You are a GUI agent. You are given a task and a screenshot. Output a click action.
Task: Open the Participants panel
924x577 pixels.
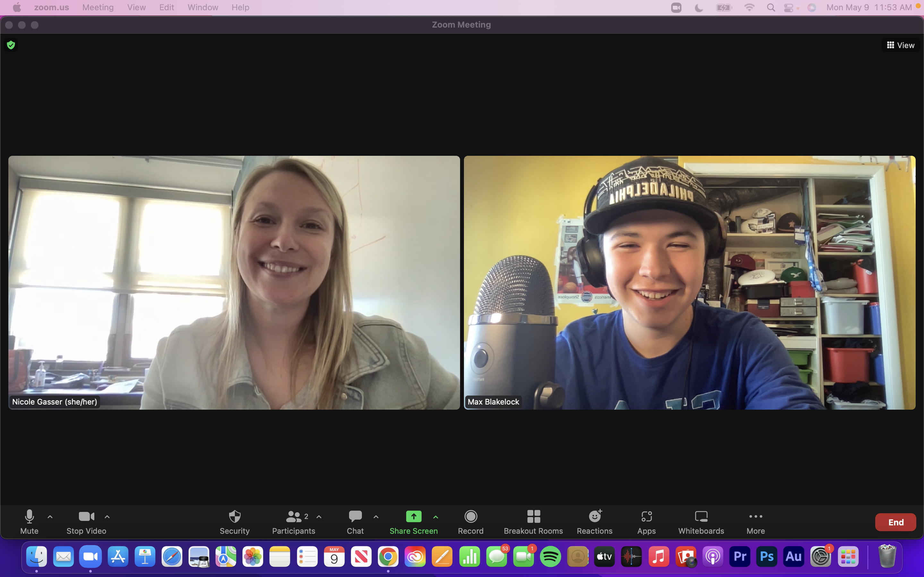pos(293,522)
